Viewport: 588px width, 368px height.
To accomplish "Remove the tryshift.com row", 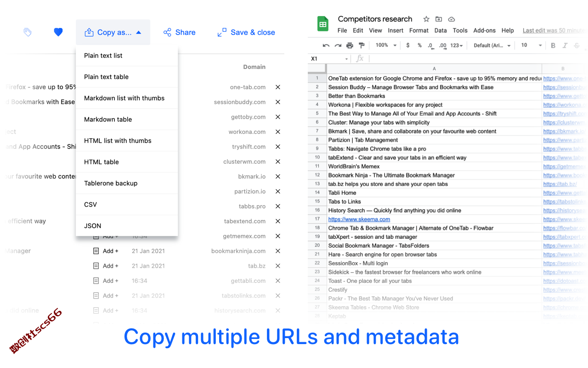I will pos(278,147).
